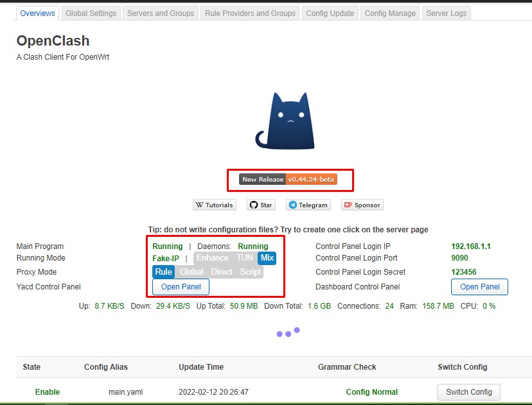Select Direct proxy mode
This screenshot has width=532, height=405.
(222, 271)
